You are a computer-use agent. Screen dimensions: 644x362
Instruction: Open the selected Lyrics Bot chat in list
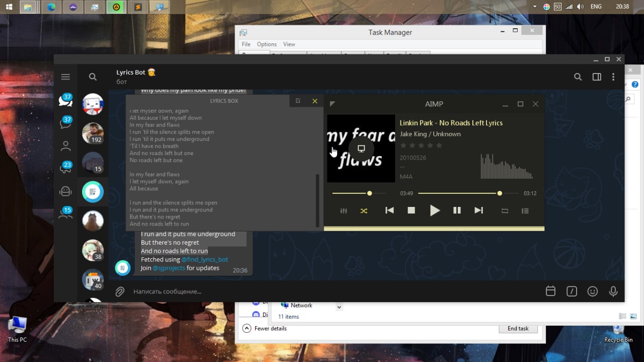pyautogui.click(x=93, y=192)
